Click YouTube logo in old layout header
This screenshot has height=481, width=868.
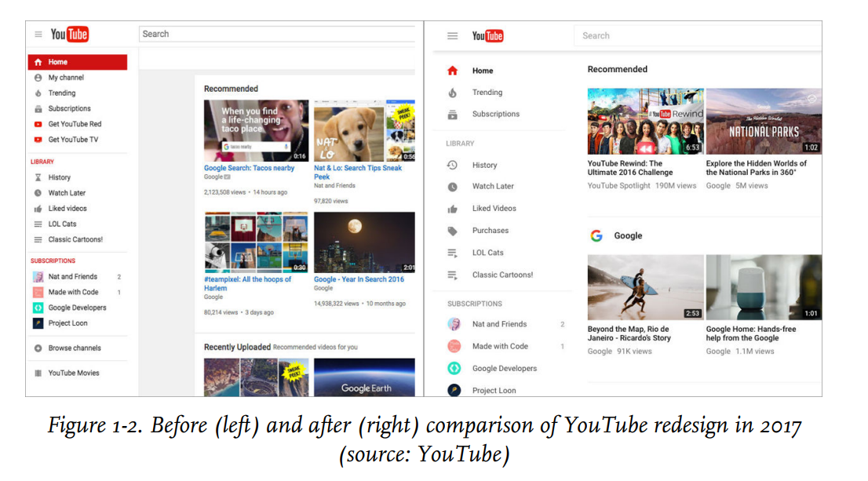70,35
